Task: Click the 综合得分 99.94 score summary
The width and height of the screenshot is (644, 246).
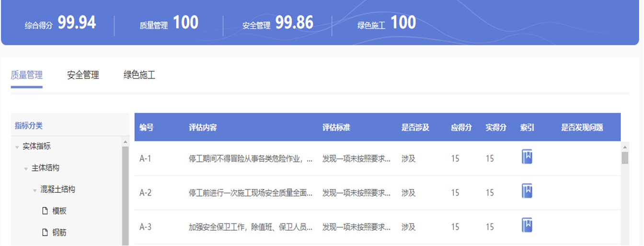Action: [60, 23]
